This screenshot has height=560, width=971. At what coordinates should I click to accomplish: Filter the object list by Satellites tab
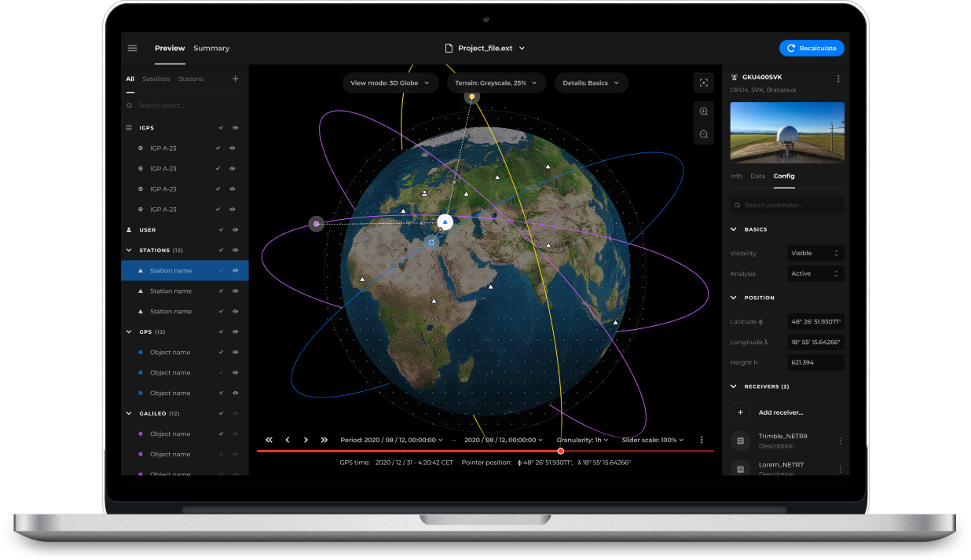156,79
